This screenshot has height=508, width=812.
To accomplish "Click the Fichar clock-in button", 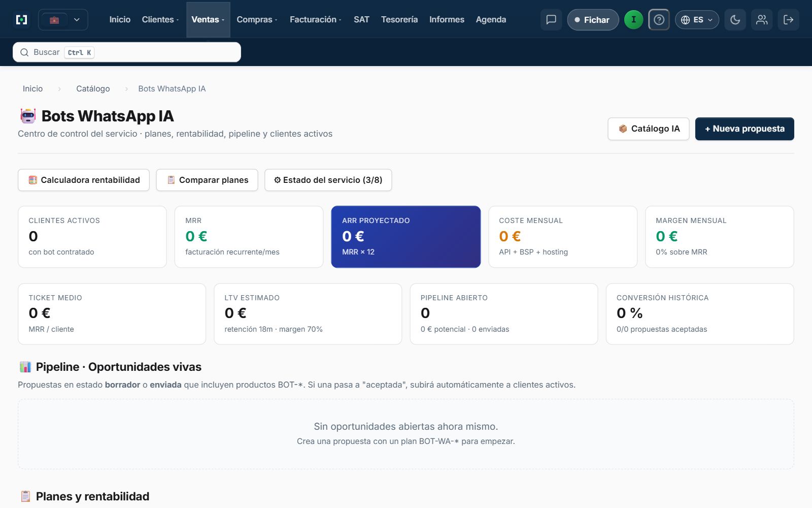I will 593,20.
